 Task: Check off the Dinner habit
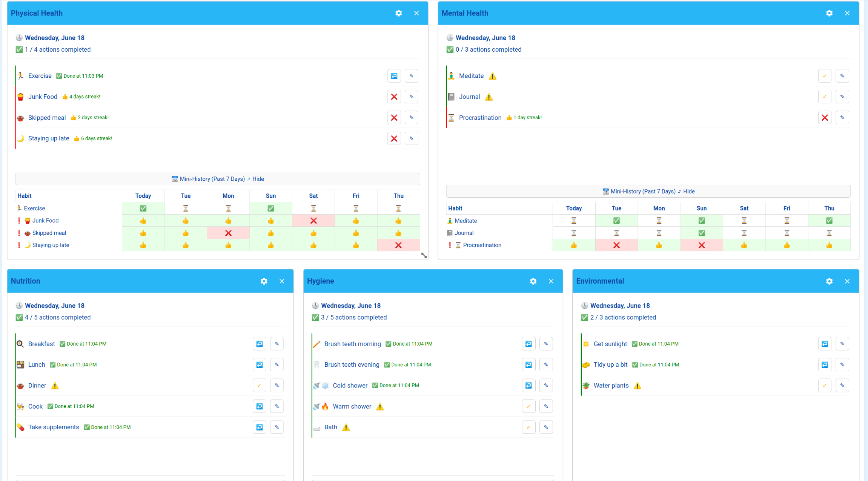260,386
